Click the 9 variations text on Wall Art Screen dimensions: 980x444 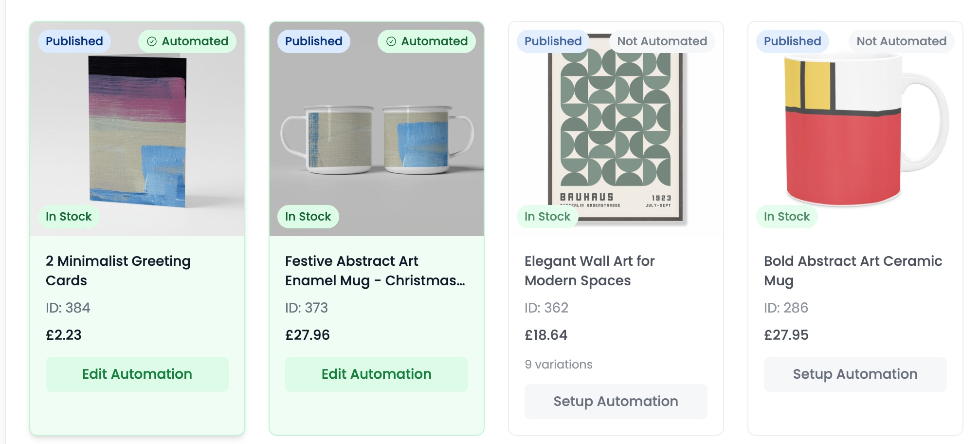559,365
